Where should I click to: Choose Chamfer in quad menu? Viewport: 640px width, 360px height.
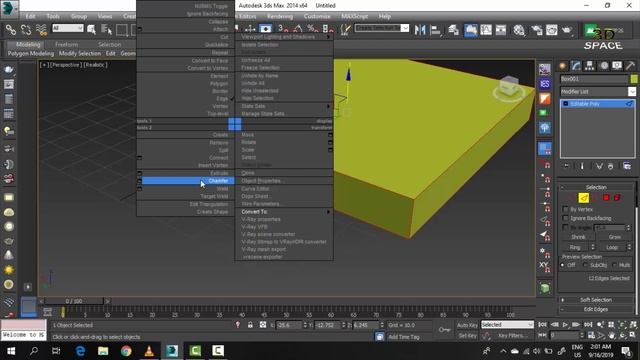(x=188, y=181)
